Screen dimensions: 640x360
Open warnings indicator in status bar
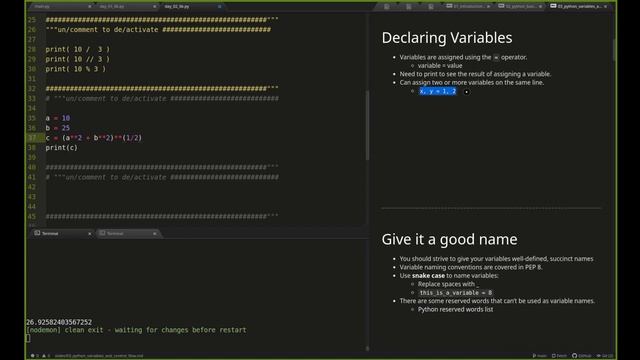pos(46,356)
